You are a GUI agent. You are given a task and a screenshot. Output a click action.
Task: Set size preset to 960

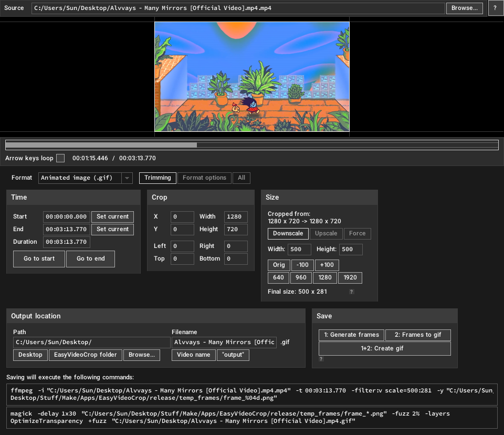[x=301, y=278]
